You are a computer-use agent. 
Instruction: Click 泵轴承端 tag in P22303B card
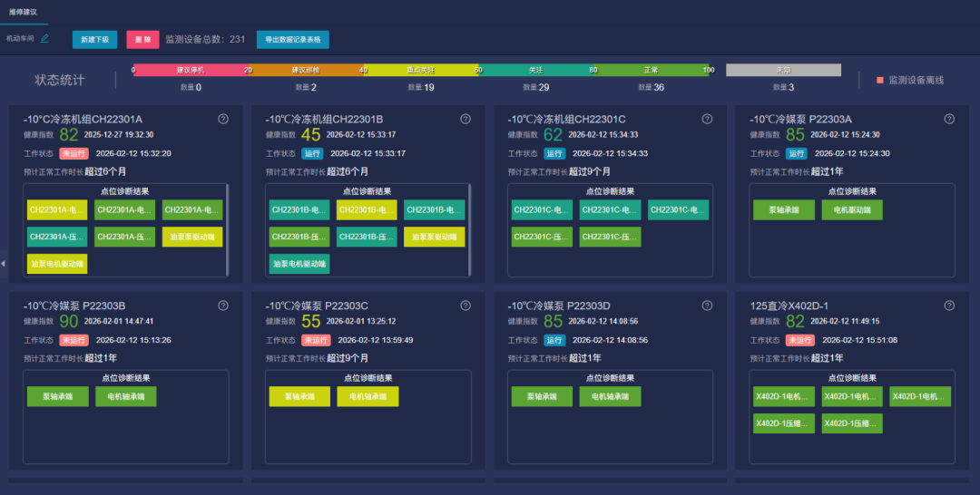(x=57, y=396)
